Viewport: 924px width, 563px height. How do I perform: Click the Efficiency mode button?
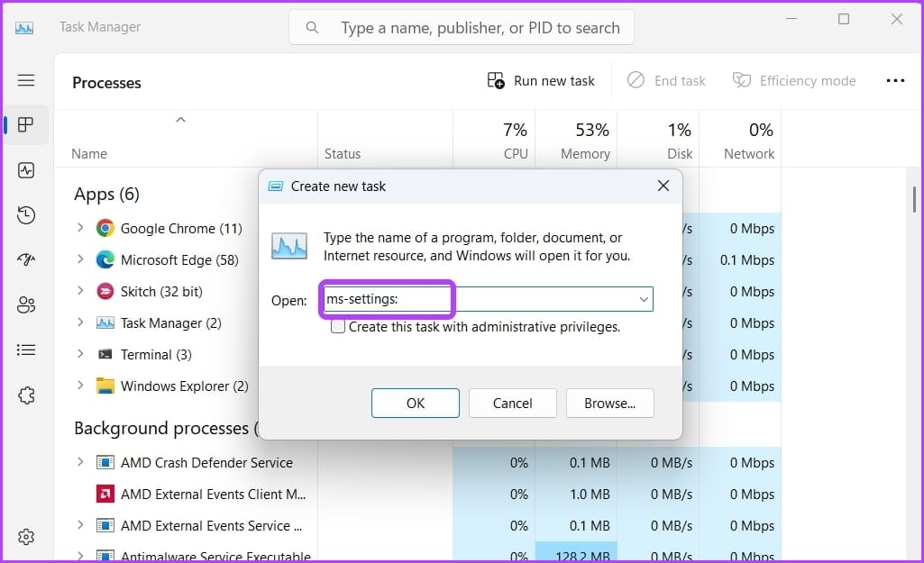[x=794, y=81]
